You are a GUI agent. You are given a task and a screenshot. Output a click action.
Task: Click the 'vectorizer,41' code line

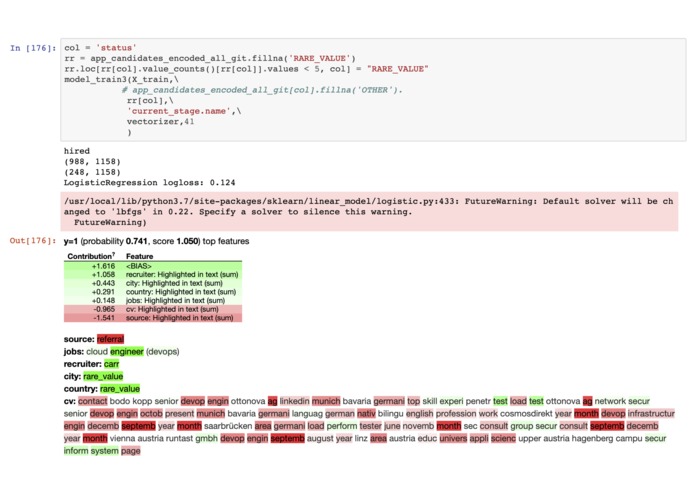pyautogui.click(x=160, y=121)
